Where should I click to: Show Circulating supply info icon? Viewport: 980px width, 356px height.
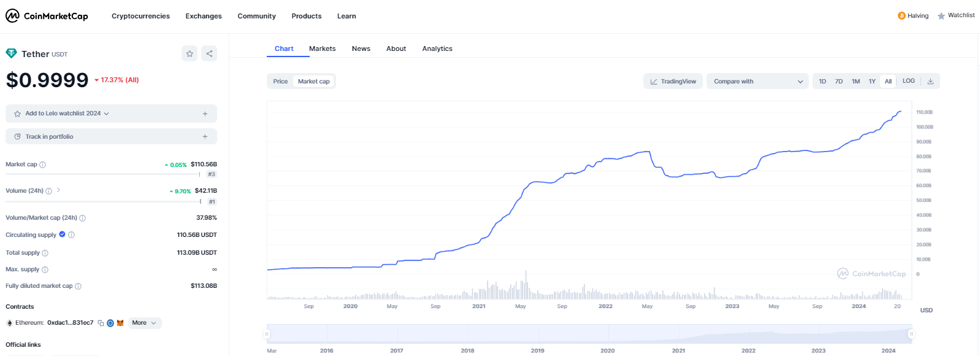(71, 235)
